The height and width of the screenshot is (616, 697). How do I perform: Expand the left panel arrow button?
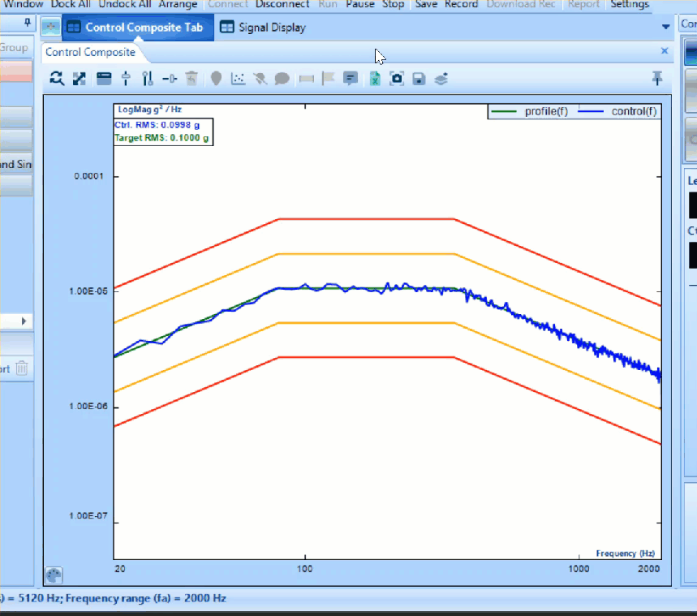pyautogui.click(x=24, y=321)
